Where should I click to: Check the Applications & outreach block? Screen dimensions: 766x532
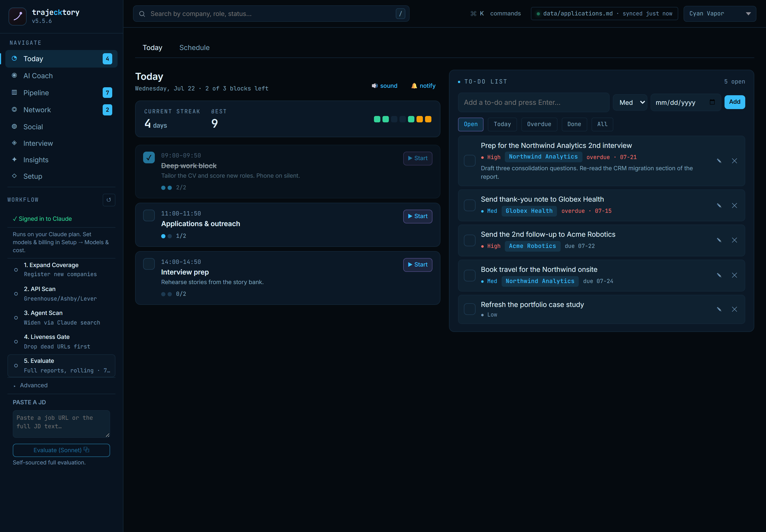[149, 215]
